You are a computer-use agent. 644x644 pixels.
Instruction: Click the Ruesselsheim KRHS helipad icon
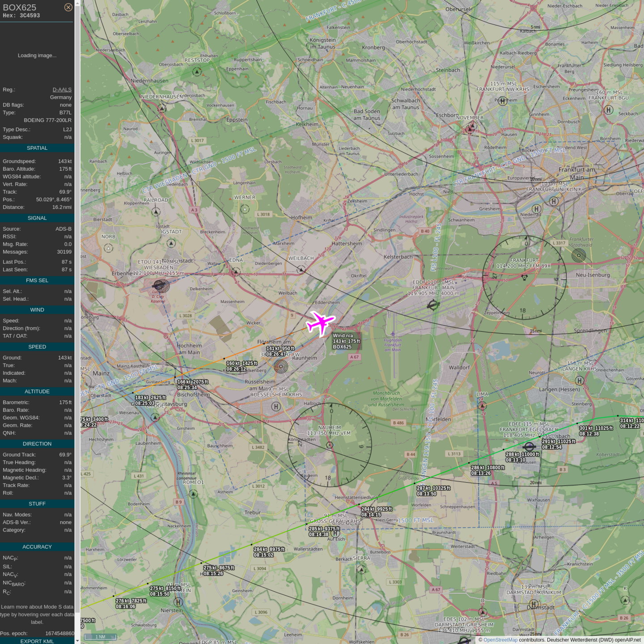pyautogui.click(x=276, y=407)
